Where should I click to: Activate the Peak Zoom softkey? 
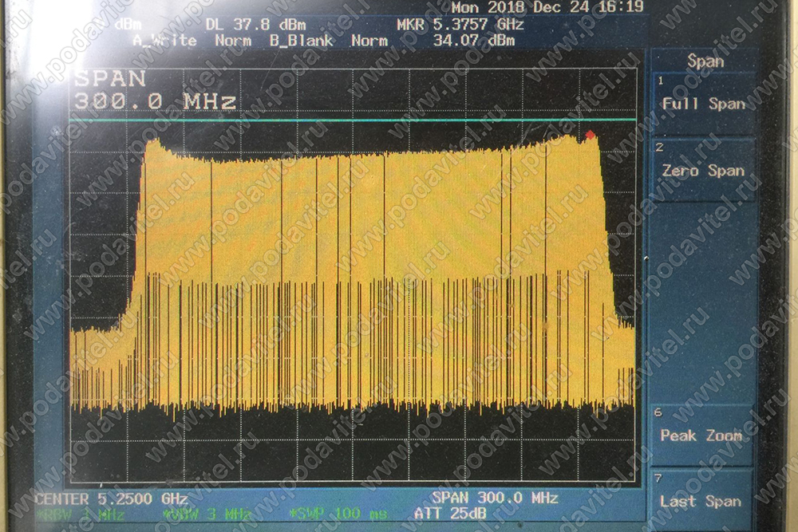(x=701, y=435)
